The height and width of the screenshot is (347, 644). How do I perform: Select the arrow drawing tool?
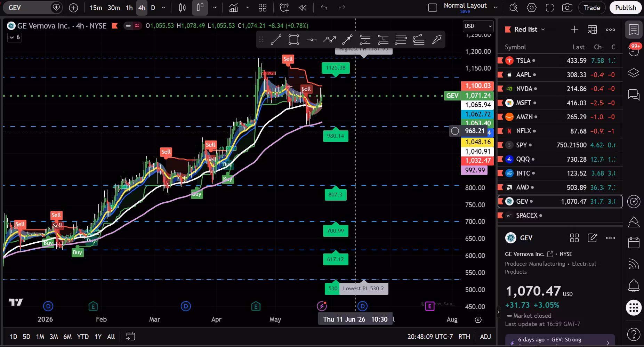tap(347, 40)
